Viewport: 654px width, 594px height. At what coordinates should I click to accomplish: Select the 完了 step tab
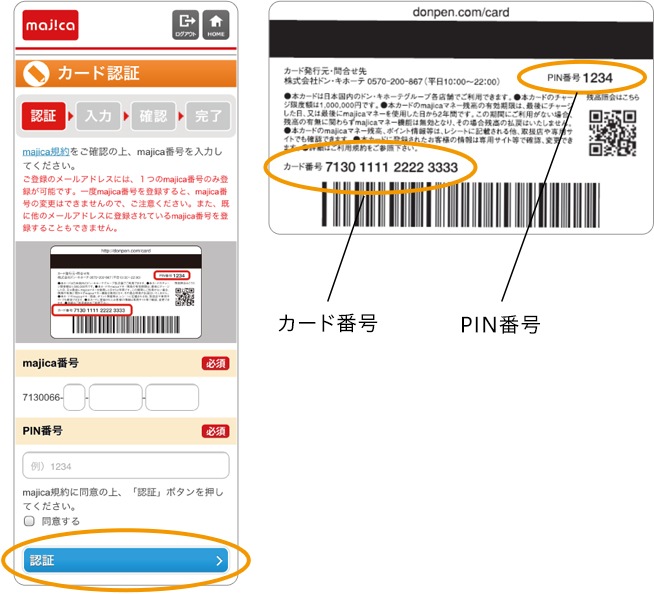(208, 116)
